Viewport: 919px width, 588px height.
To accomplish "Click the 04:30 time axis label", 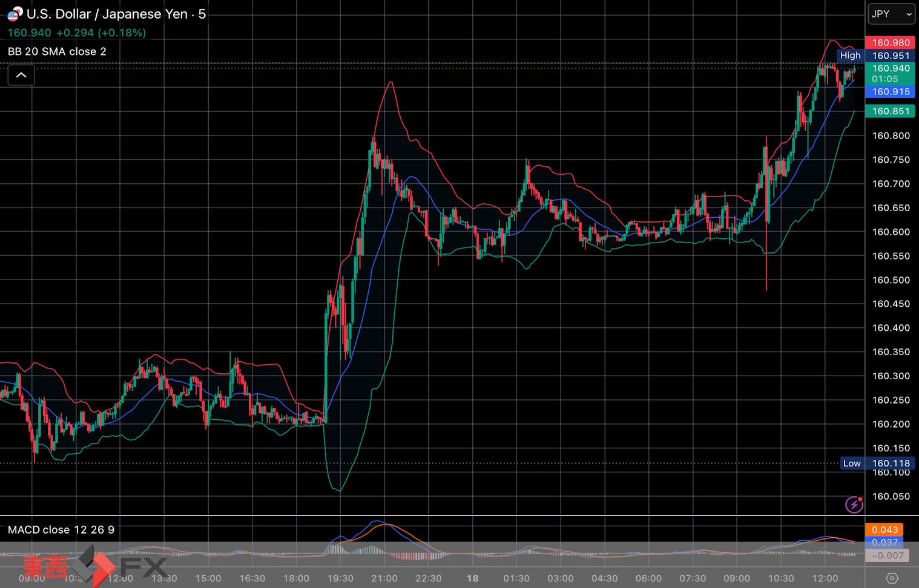I will (604, 578).
